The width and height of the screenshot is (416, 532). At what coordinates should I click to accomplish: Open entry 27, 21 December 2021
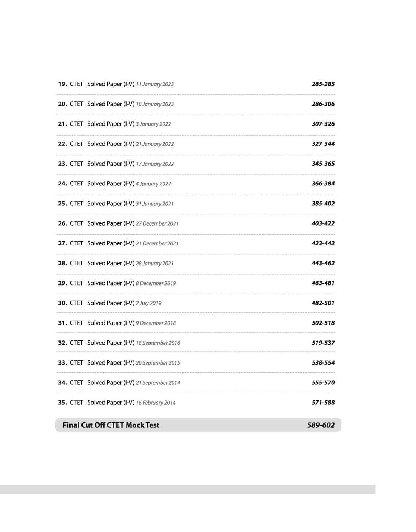(x=196, y=243)
